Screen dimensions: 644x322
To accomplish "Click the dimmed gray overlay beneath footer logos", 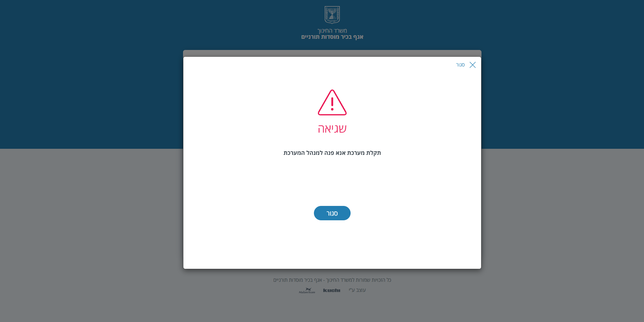I will point(332,308).
